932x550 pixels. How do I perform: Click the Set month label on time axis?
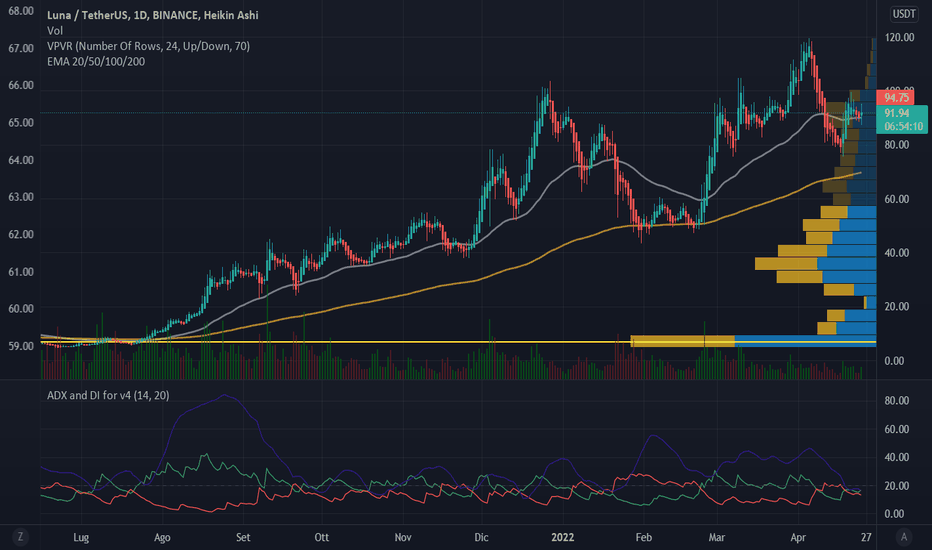tap(243, 537)
